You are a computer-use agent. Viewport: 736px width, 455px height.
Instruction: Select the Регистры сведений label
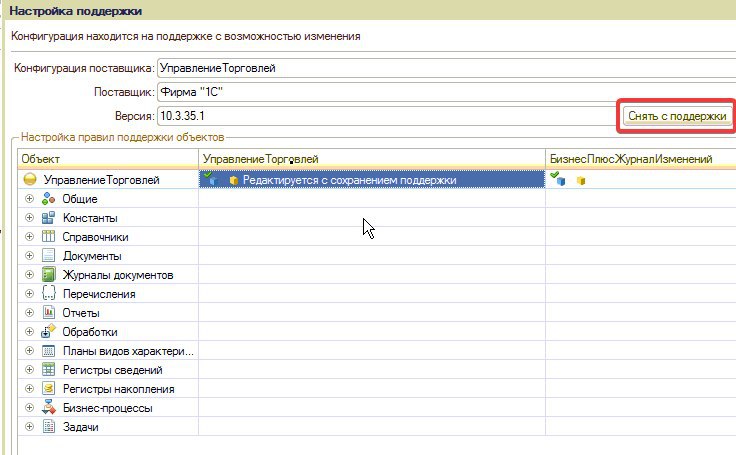113,370
